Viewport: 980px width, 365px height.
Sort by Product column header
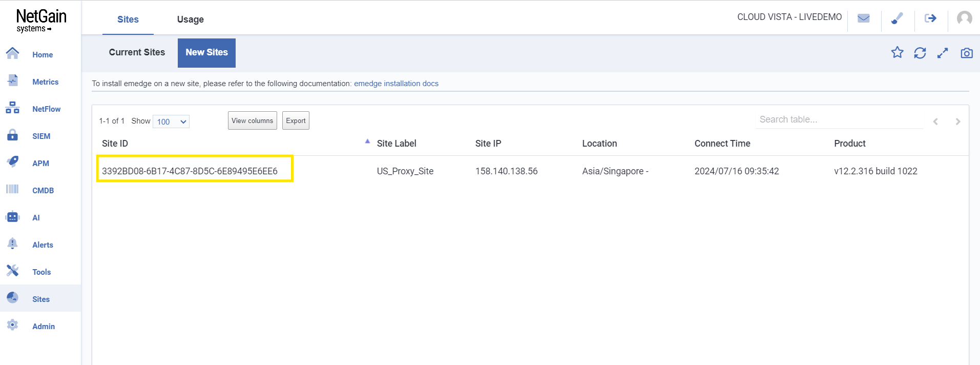point(850,144)
